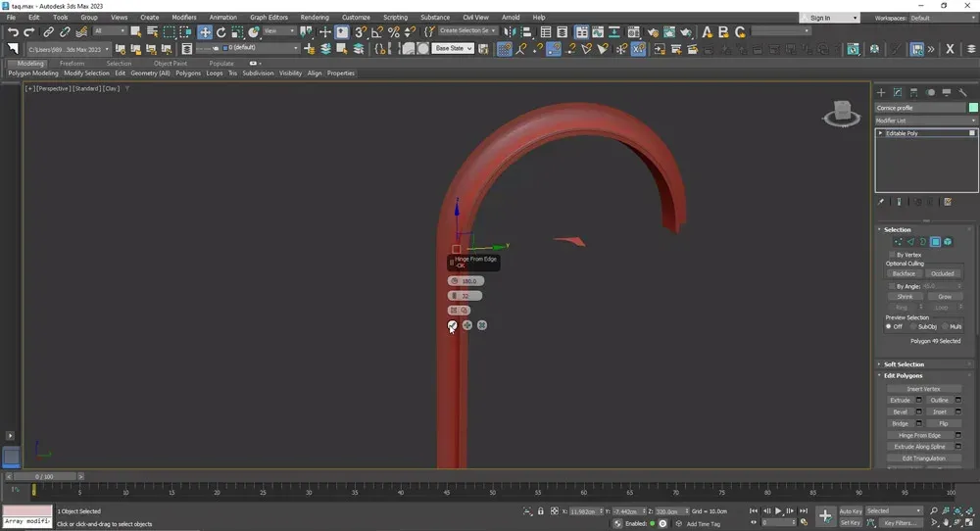Click the Mirror tool icon
This screenshot has height=531, width=980.
[x=510, y=32]
